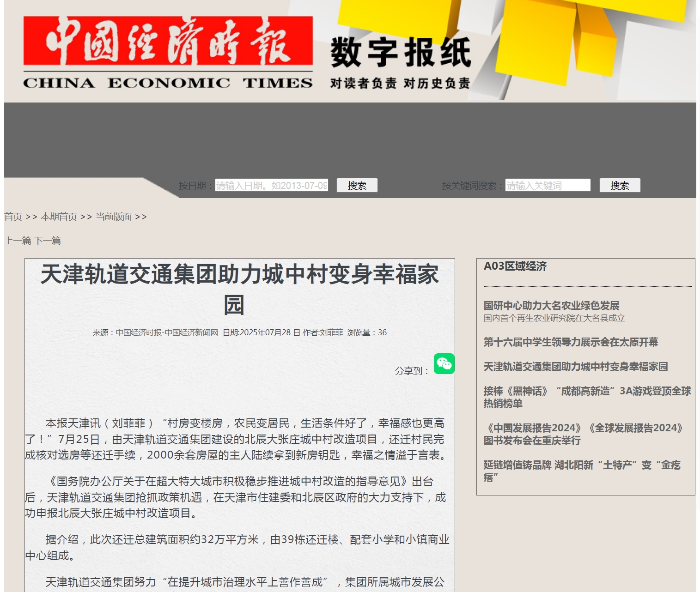
Task: Focus the keyword search input field
Action: pyautogui.click(x=548, y=185)
